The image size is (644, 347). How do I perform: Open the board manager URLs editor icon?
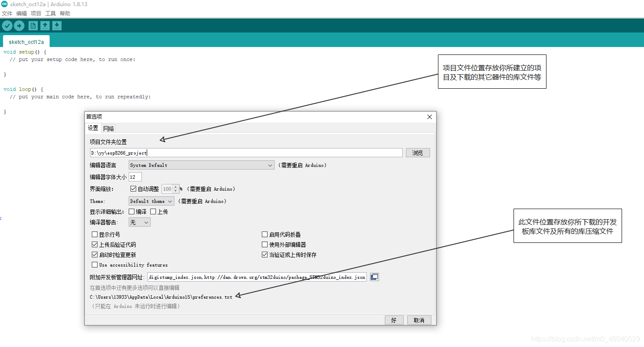(x=374, y=277)
